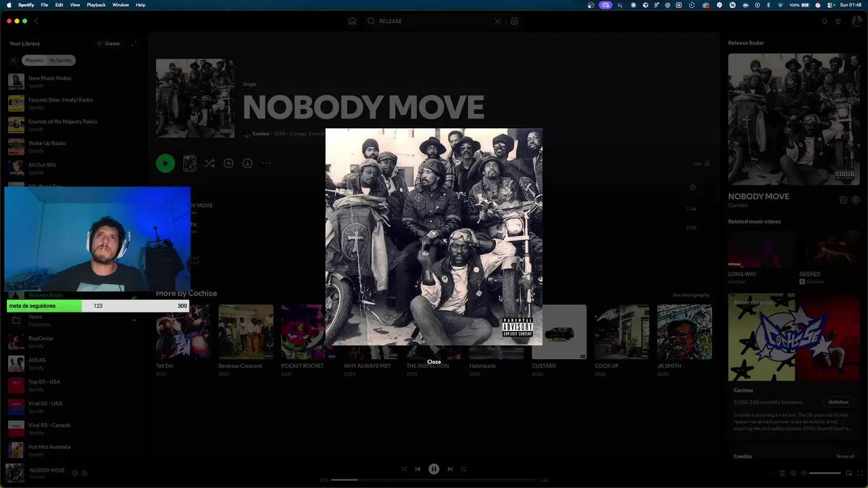Open RapCaviar playlist in library
The height and width of the screenshot is (488, 868).
(x=73, y=342)
